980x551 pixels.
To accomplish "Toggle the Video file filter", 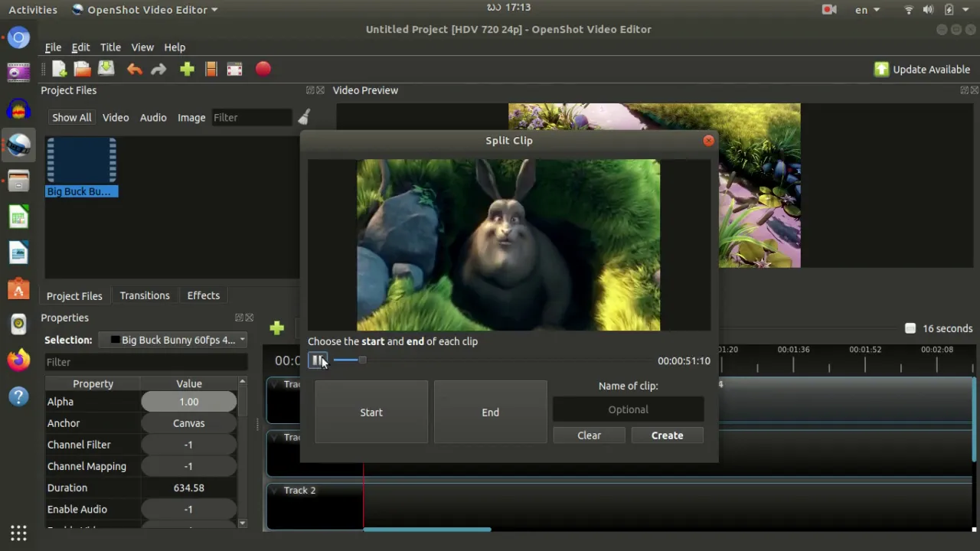I will pyautogui.click(x=116, y=117).
